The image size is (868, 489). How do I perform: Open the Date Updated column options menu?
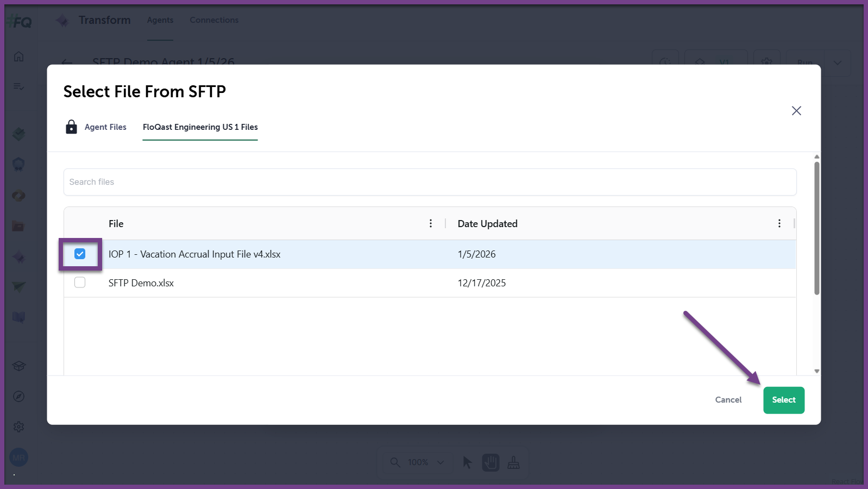tap(779, 223)
